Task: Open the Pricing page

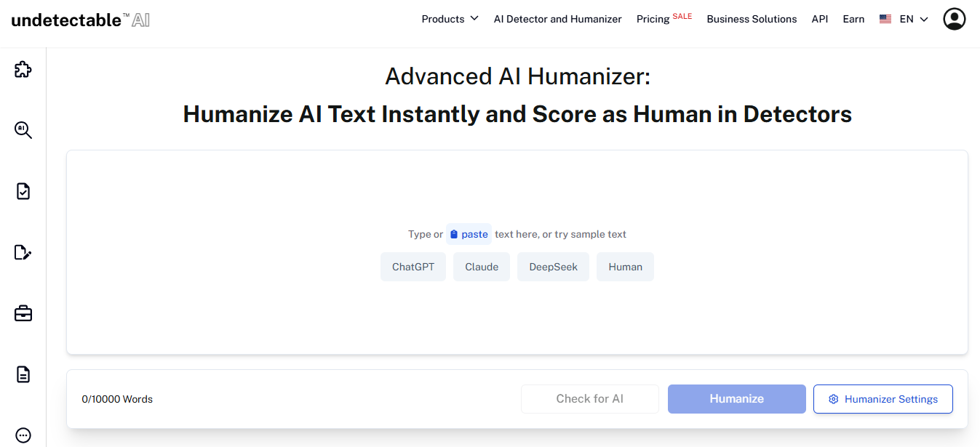Action: (x=653, y=19)
